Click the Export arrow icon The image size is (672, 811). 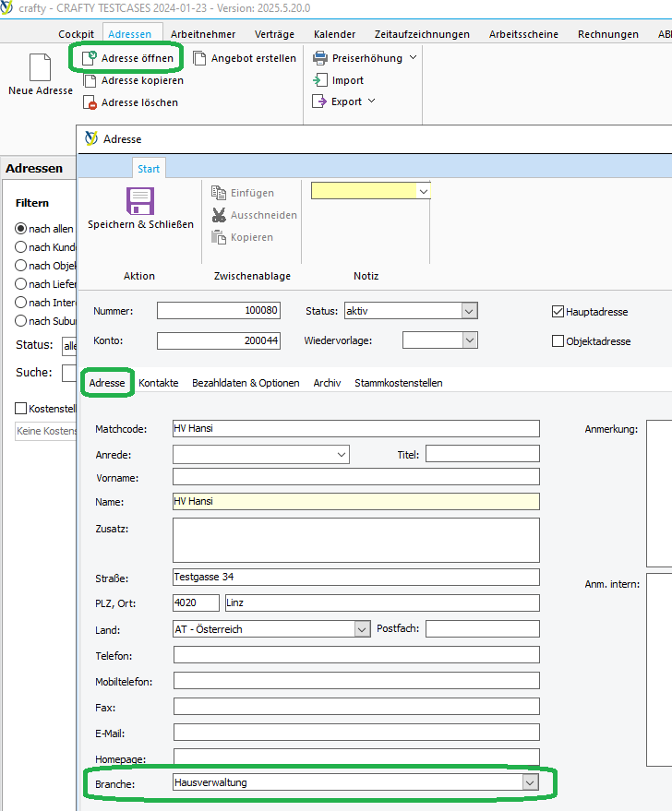[x=319, y=101]
